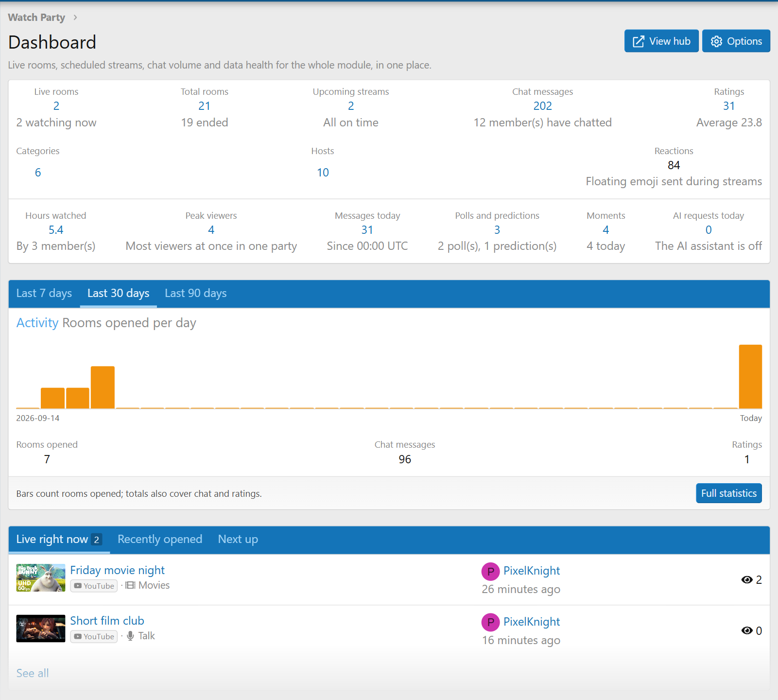
Task: Click the Upcoming streams count 2
Action: pos(351,106)
